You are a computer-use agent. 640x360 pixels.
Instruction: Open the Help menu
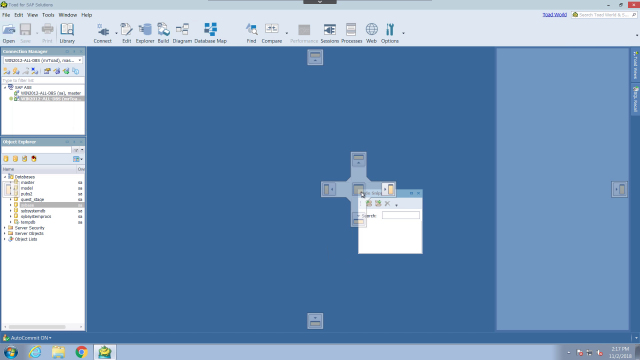[87, 15]
